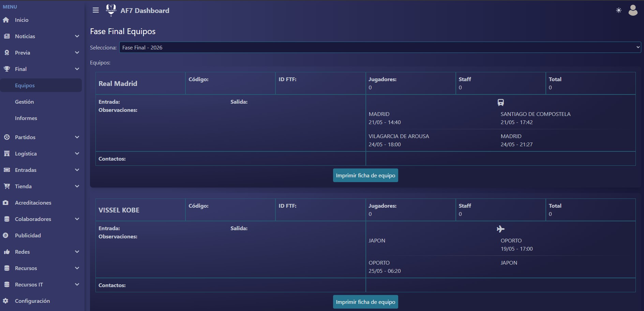This screenshot has height=311, width=644.
Task: Expand the Previa submenu chevron
Action: [x=77, y=53]
